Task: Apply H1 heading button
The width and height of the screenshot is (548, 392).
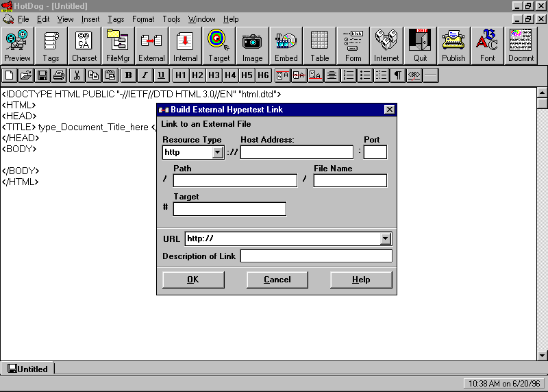Action: [181, 75]
